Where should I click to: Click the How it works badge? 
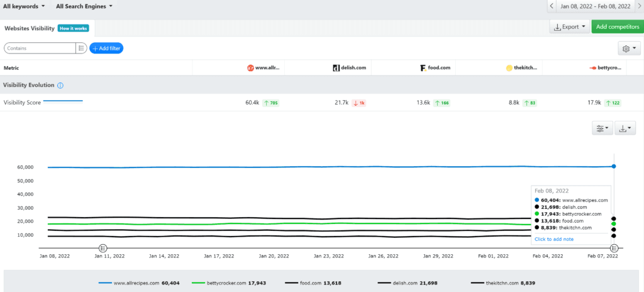pyautogui.click(x=73, y=28)
